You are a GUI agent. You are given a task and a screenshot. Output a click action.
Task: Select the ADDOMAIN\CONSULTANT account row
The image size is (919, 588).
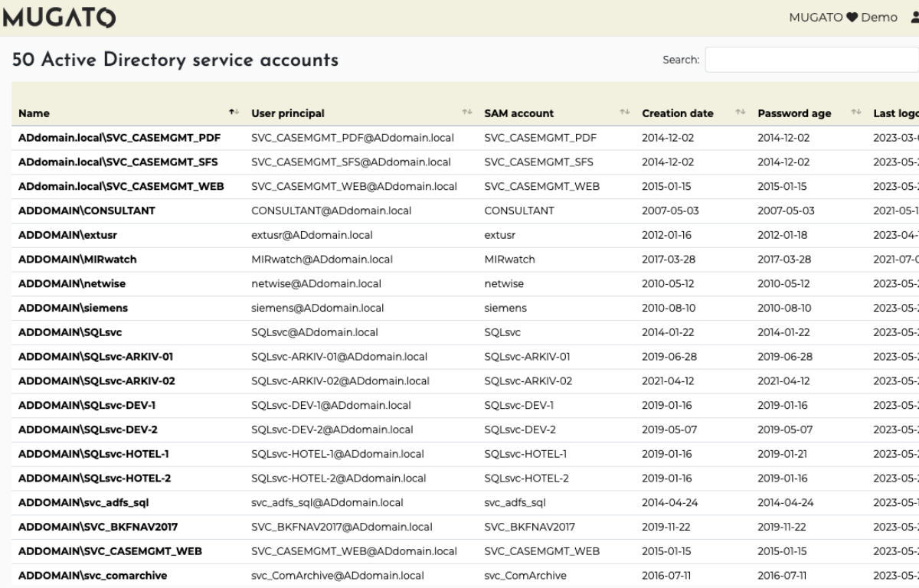(x=87, y=211)
